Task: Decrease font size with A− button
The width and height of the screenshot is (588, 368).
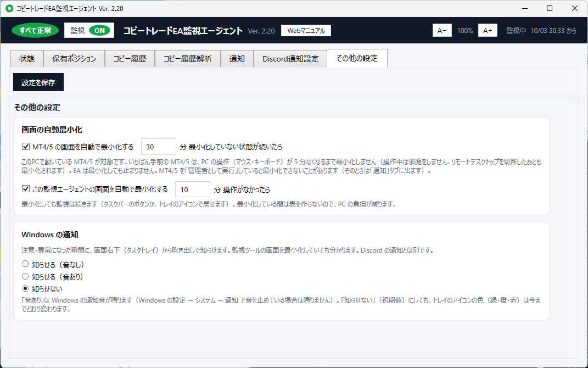Action: pos(442,30)
